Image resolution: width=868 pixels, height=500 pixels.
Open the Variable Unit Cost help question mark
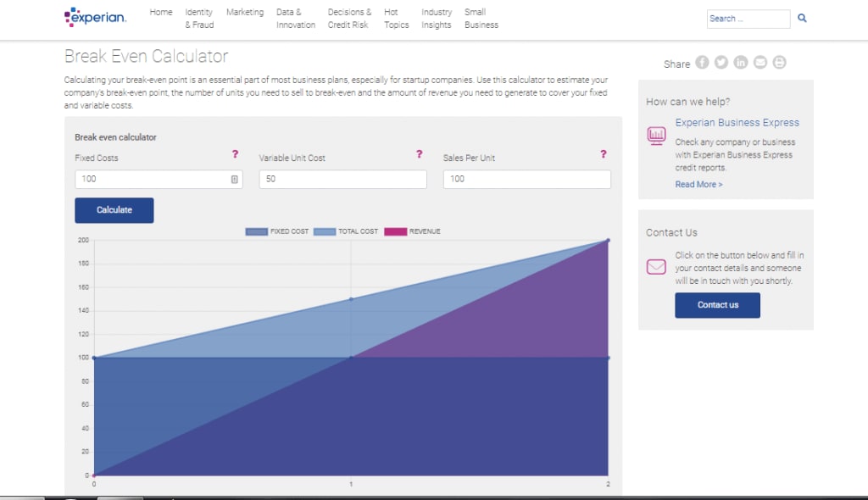coord(419,154)
